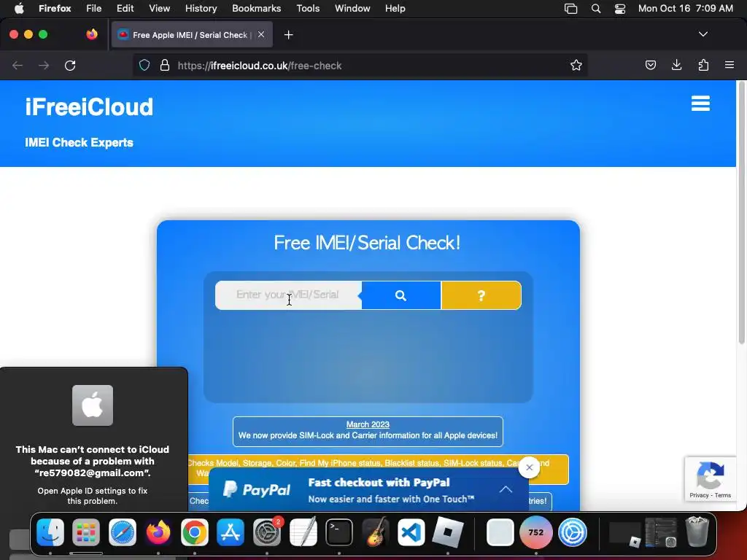Image resolution: width=747 pixels, height=560 pixels.
Task: Reload the page in Firefox
Action: point(70,65)
